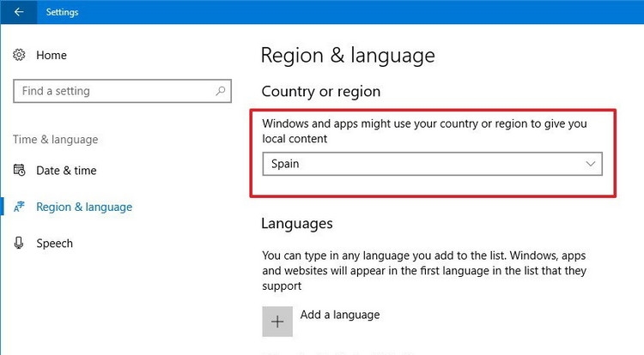Click the Speech microphone icon
Viewport: 644px width, 355px height.
click(x=20, y=244)
